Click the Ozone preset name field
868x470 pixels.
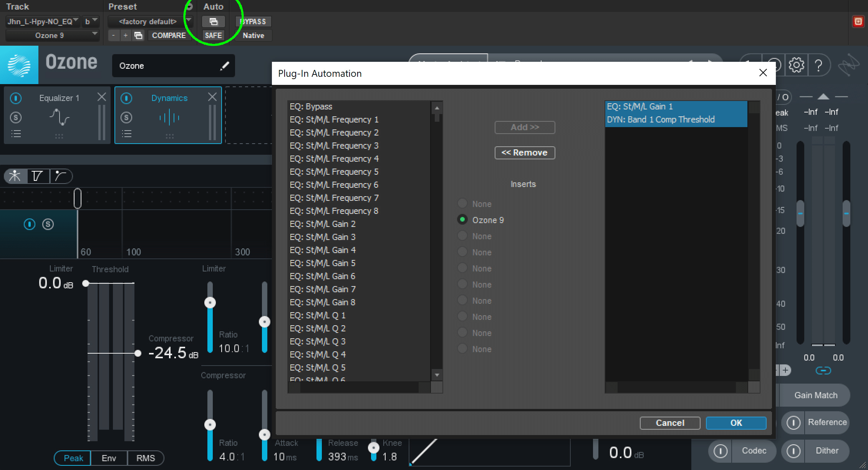pyautogui.click(x=173, y=66)
